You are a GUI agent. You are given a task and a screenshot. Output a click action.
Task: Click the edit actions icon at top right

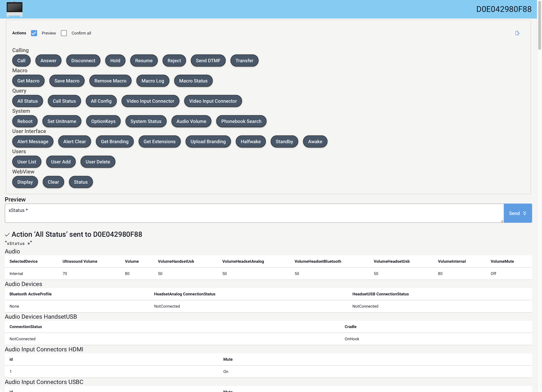coord(517,33)
